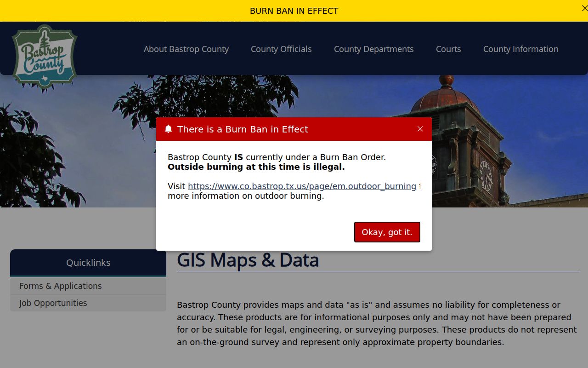
Task: Click the GIS Maps & Data heading
Action: [248, 260]
